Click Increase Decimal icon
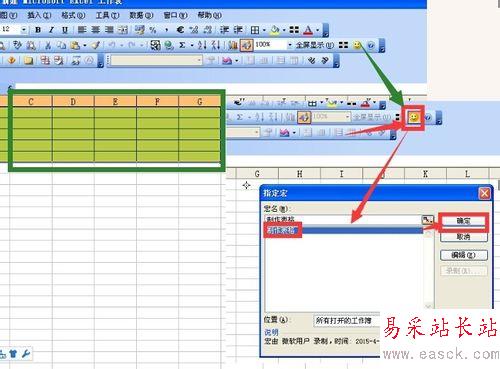This screenshot has width=500, height=369. tap(194, 30)
